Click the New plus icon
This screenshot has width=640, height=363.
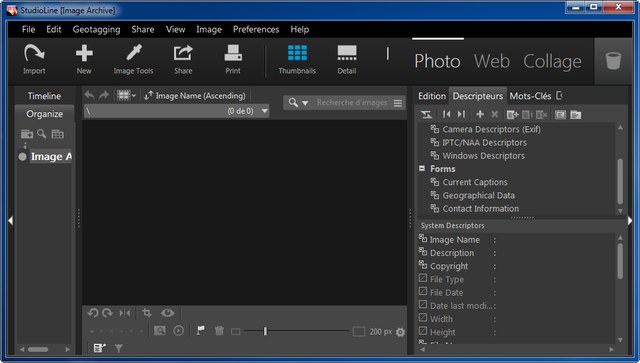[x=84, y=59]
